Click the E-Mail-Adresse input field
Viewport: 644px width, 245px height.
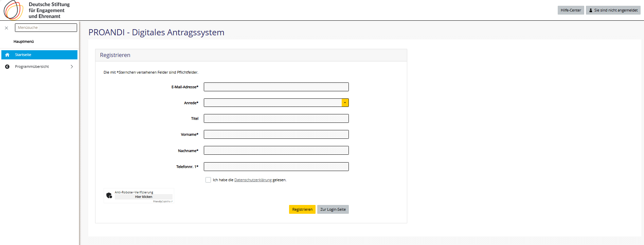point(276,87)
